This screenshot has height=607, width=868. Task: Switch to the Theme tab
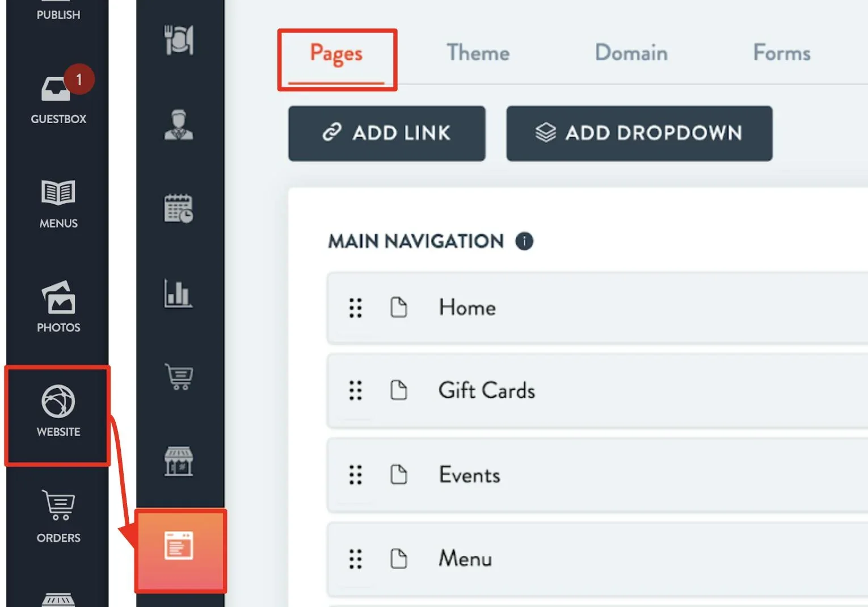pos(478,53)
